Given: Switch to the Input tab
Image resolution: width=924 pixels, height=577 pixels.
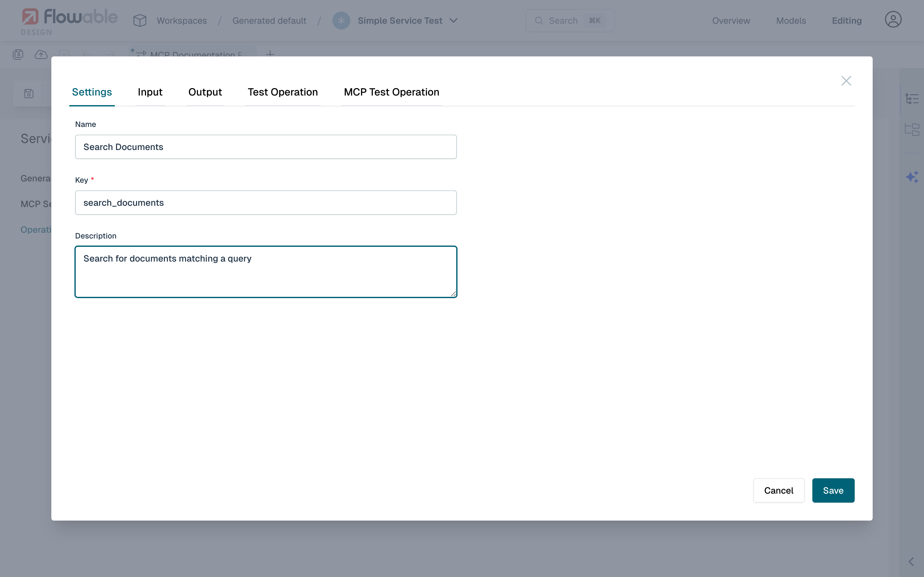Looking at the screenshot, I should click(150, 92).
